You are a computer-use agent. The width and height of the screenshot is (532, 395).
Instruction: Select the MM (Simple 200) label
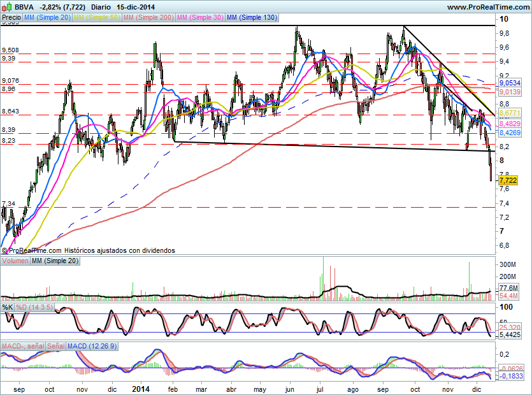pyautogui.click(x=148, y=17)
